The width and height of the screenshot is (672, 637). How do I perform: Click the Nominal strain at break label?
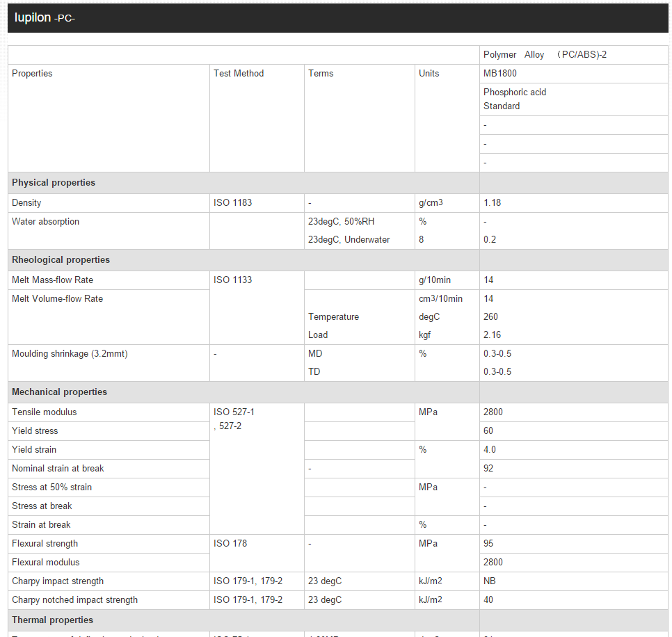point(58,468)
